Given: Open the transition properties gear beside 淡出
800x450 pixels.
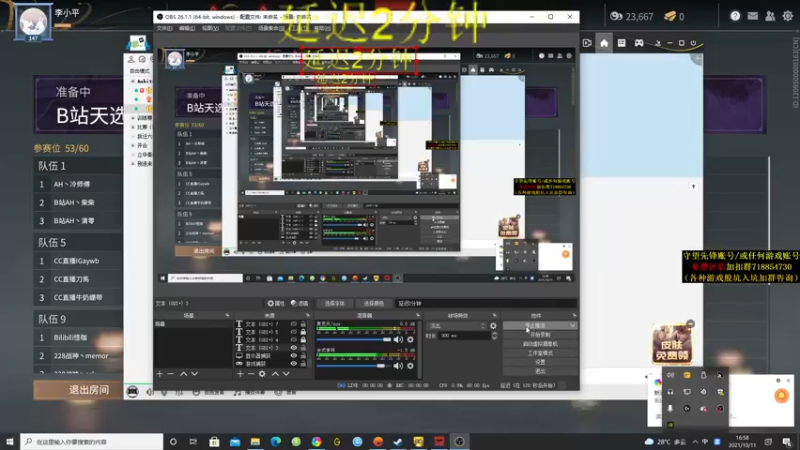Looking at the screenshot, I should point(493,326).
